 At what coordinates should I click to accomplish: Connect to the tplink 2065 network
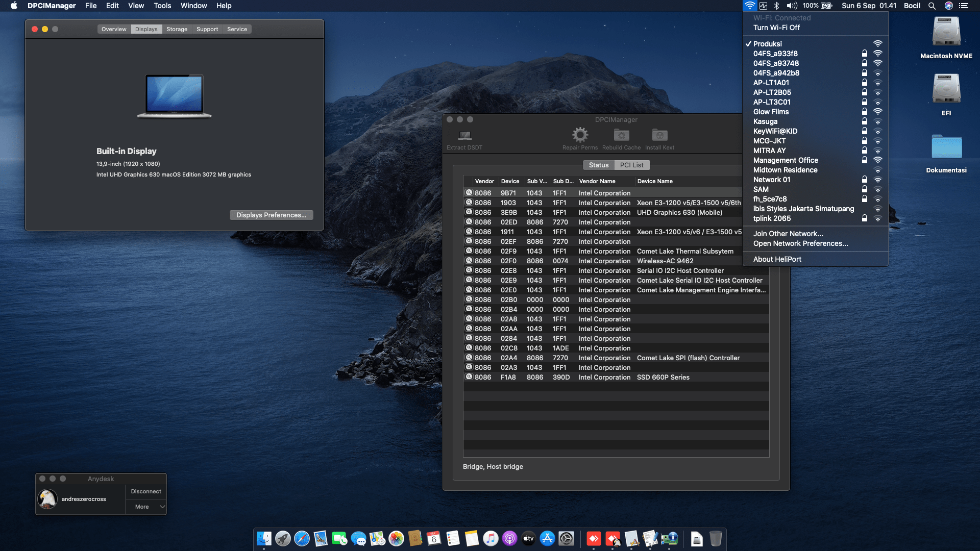pyautogui.click(x=815, y=218)
